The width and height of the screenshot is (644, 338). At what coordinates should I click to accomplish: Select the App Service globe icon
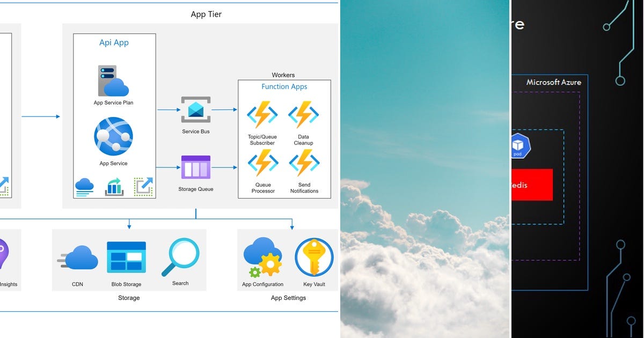click(x=113, y=136)
